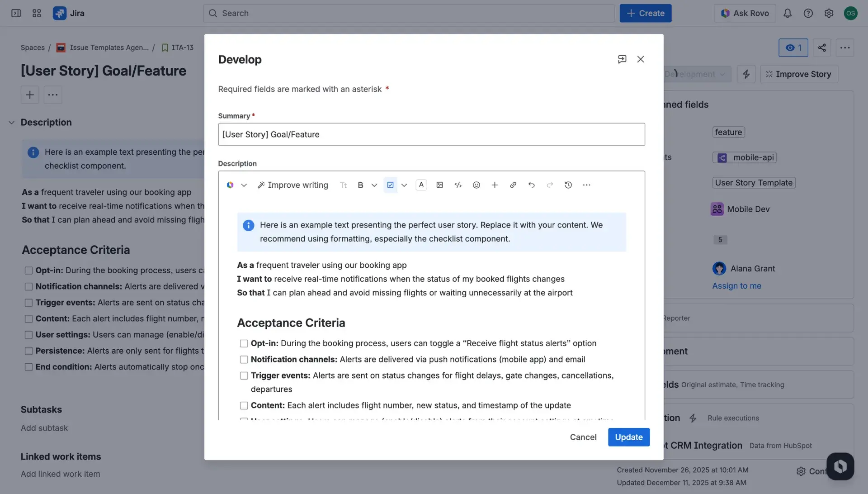The image size is (868, 494).
Task: Check the Notification channels criterion
Action: point(244,359)
